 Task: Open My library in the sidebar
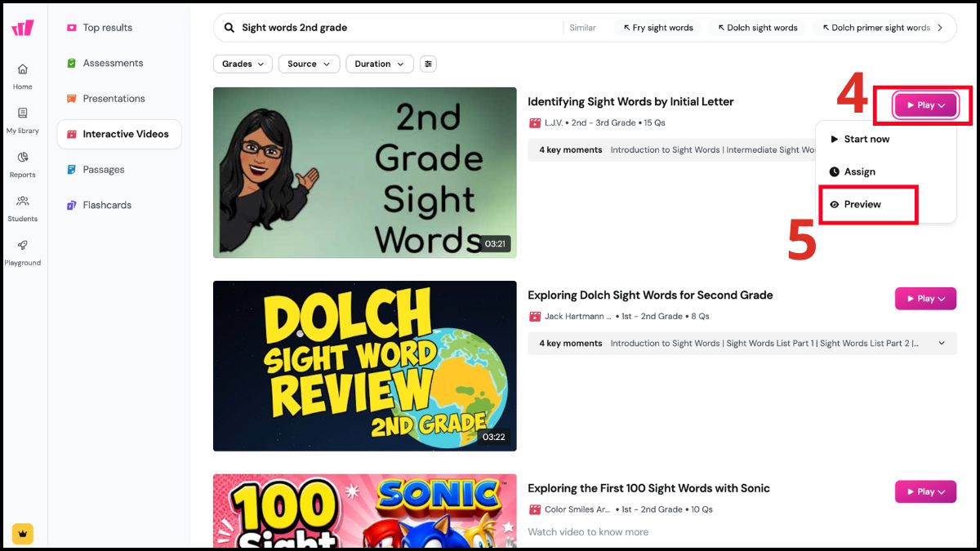(x=22, y=120)
